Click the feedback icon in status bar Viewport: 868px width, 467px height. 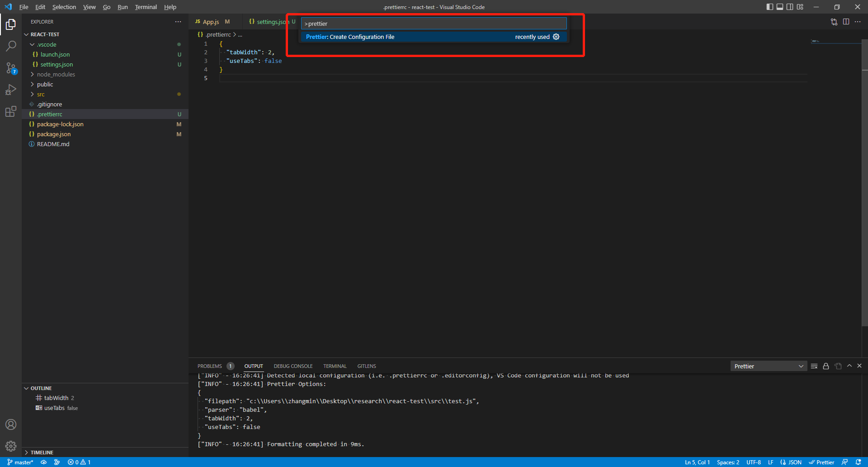point(844,462)
